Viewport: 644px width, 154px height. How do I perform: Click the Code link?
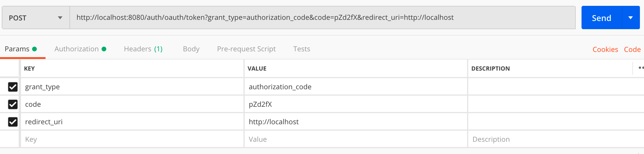point(632,50)
